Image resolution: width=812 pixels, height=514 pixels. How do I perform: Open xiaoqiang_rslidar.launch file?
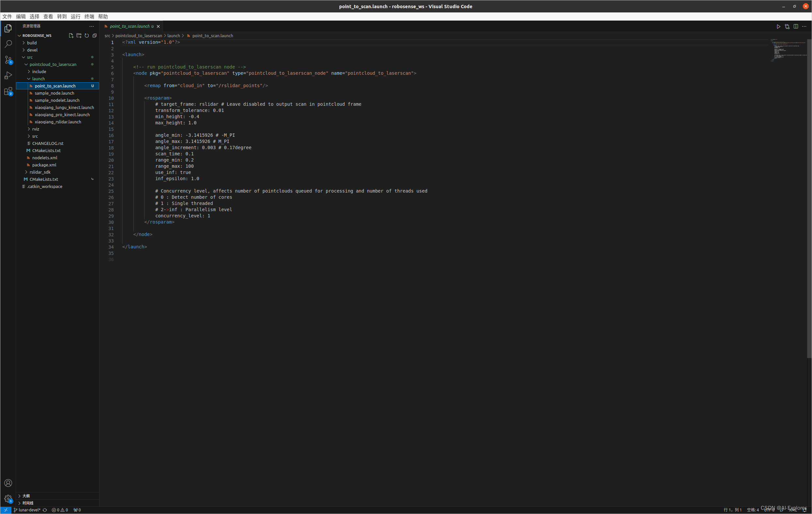click(x=58, y=122)
